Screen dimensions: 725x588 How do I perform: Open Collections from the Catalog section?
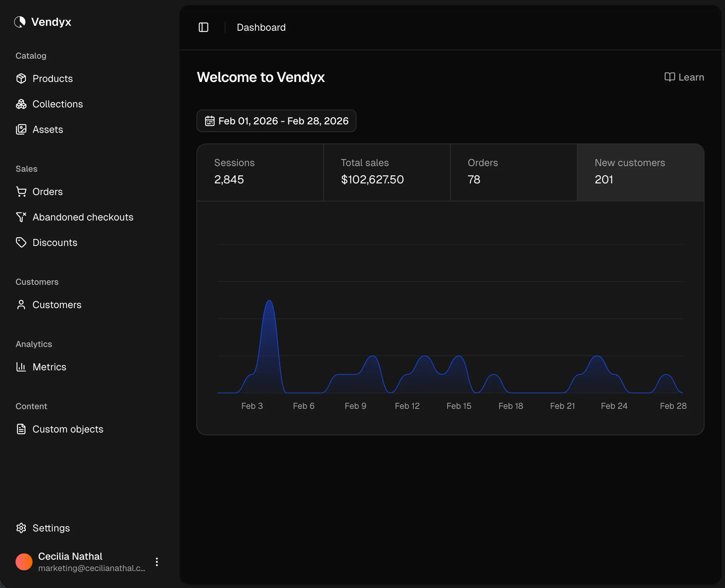(x=21, y=104)
